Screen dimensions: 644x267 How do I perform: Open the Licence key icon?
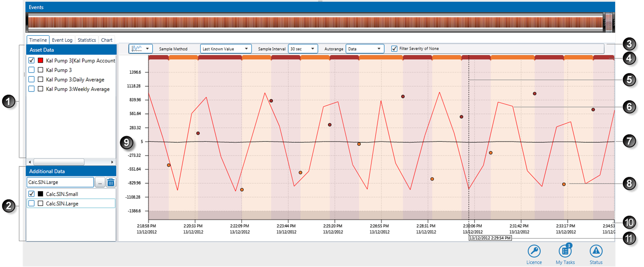tap(534, 251)
